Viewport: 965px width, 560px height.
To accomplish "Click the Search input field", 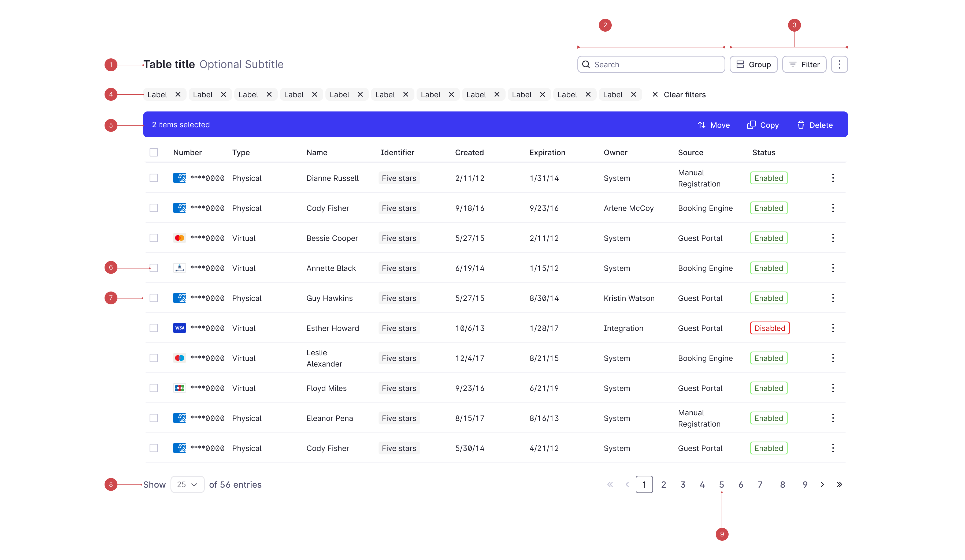I will click(x=651, y=64).
